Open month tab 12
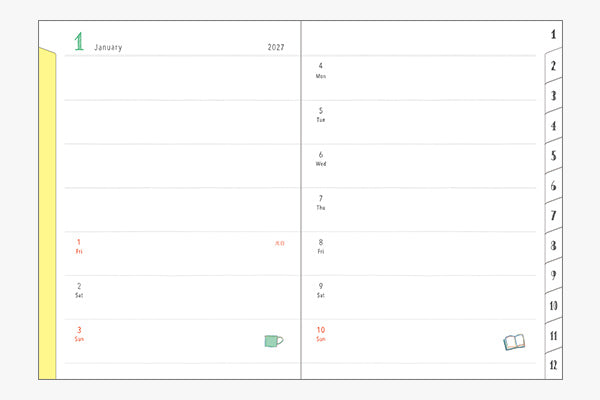Viewport: 600px width, 400px height. (553, 365)
